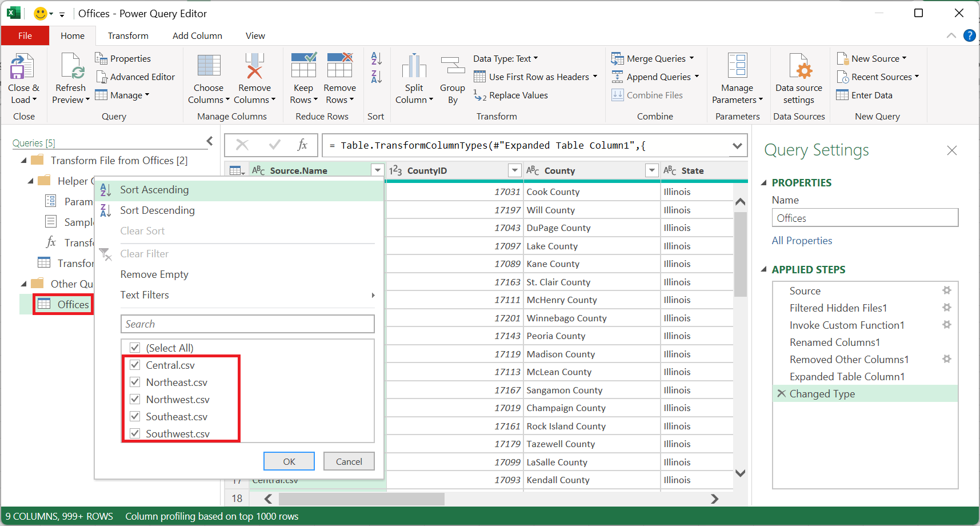
Task: Select the Source applied step
Action: click(x=865, y=290)
